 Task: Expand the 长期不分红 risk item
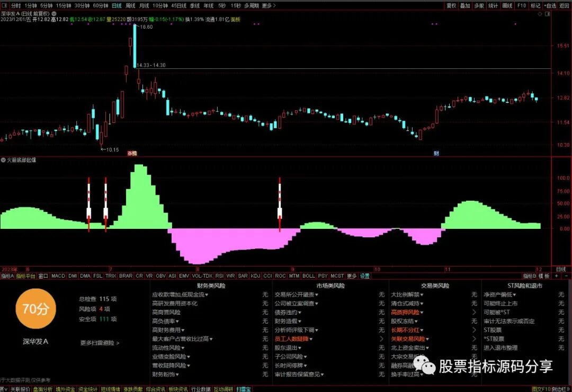click(407, 330)
